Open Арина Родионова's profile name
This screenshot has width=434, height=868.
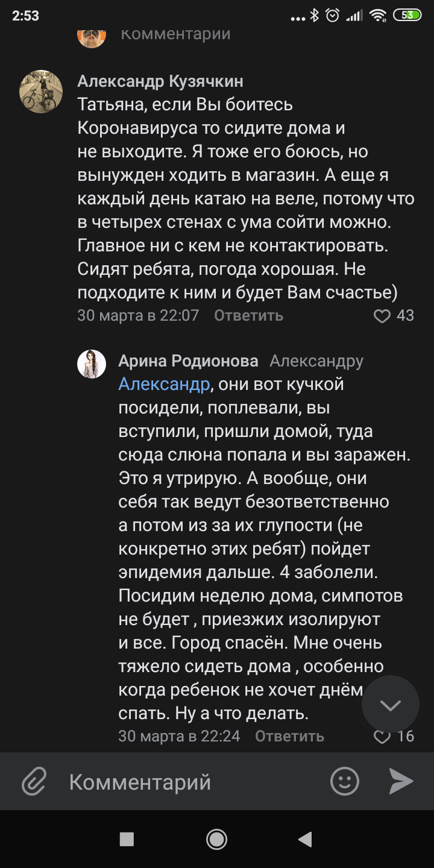[188, 361]
